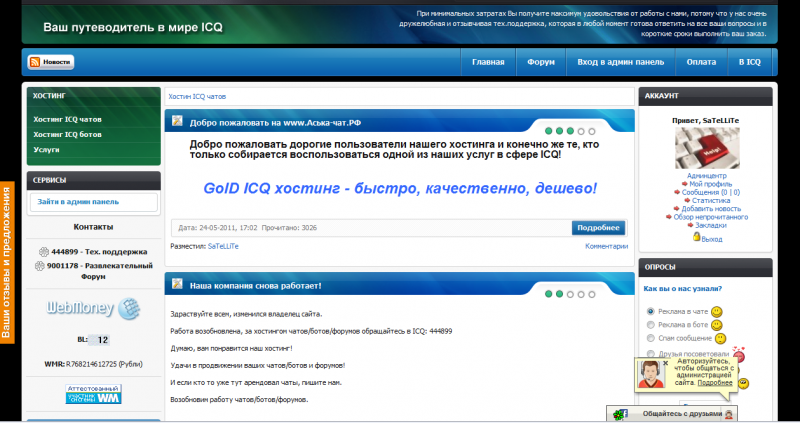Rate welcome post with the fifth rating dot
This screenshot has height=423, width=800.
591,131
